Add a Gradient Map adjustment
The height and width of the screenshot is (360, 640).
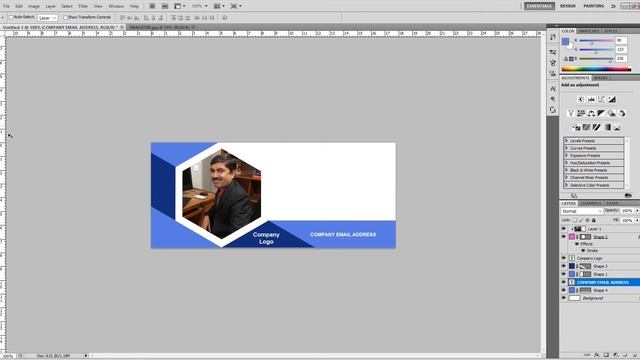(x=607, y=127)
